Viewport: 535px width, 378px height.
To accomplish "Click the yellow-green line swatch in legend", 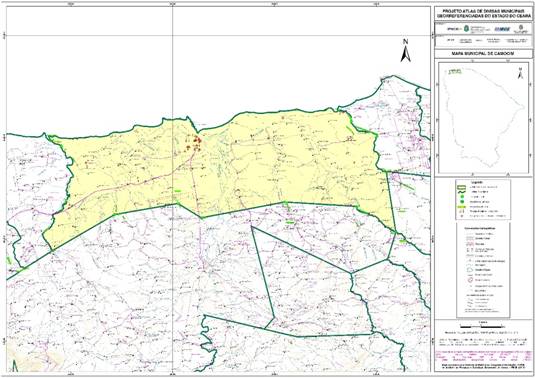I will tap(462, 207).
